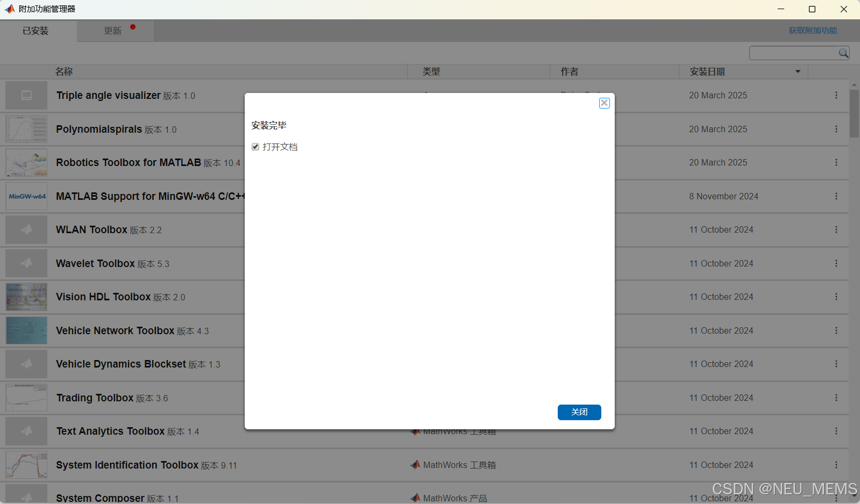Open options menu for MinGW-w64 support row
This screenshot has width=860, height=504.
coord(836,196)
